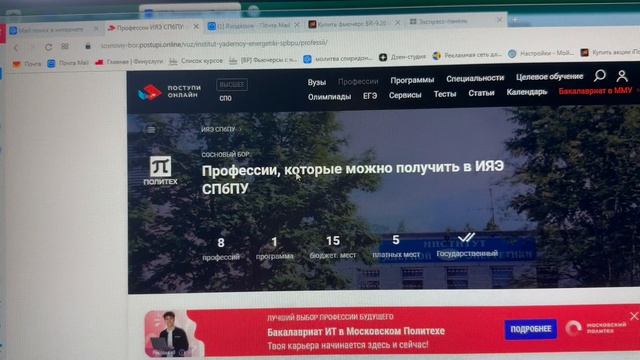Click the ИЯЭ СПбПУ breadcrumb link
Screen dimensions: 640x360
pyautogui.click(x=218, y=129)
